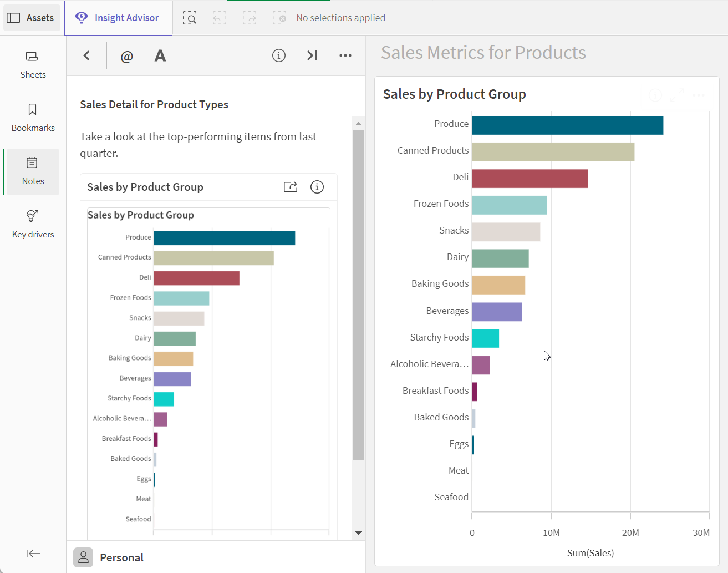
Task: Insert a mention with @ icon
Action: 127,56
